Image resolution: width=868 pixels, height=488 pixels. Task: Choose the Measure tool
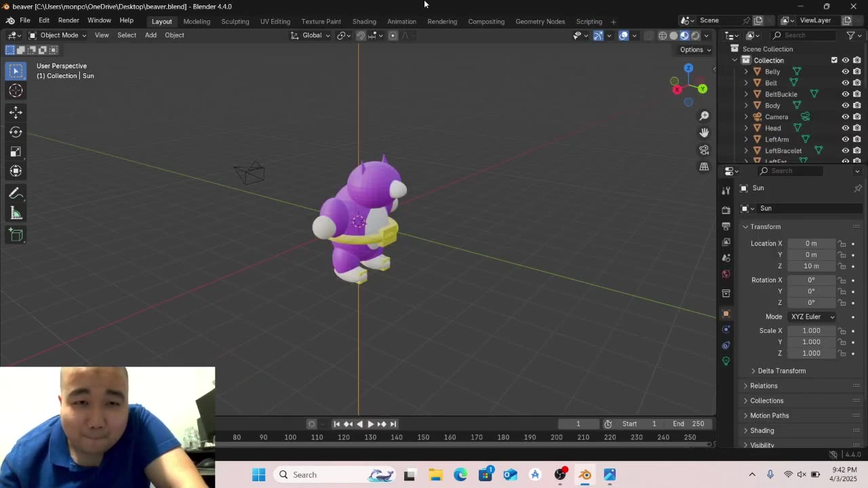click(x=16, y=213)
